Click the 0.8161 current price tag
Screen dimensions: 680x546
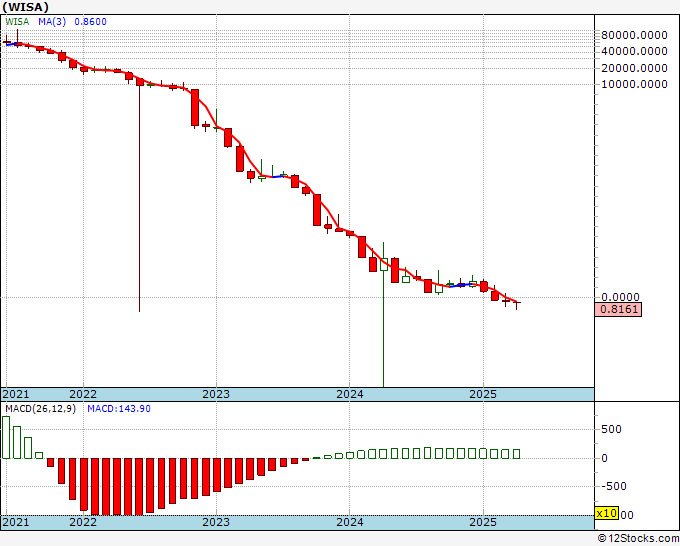(618, 309)
